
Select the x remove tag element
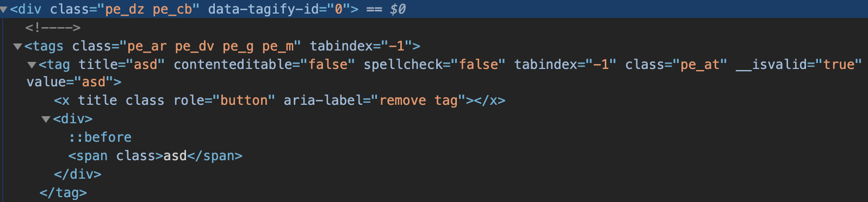click(x=280, y=100)
